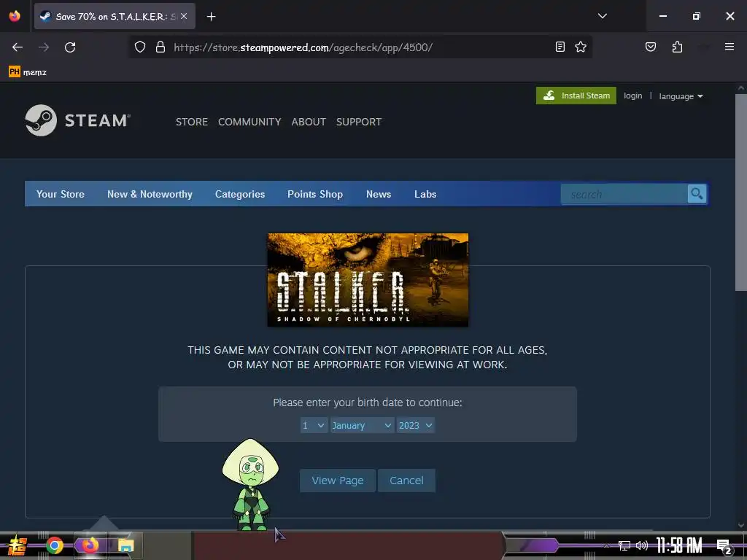The image size is (747, 560).
Task: Open File Explorer from the taskbar
Action: tap(125, 545)
